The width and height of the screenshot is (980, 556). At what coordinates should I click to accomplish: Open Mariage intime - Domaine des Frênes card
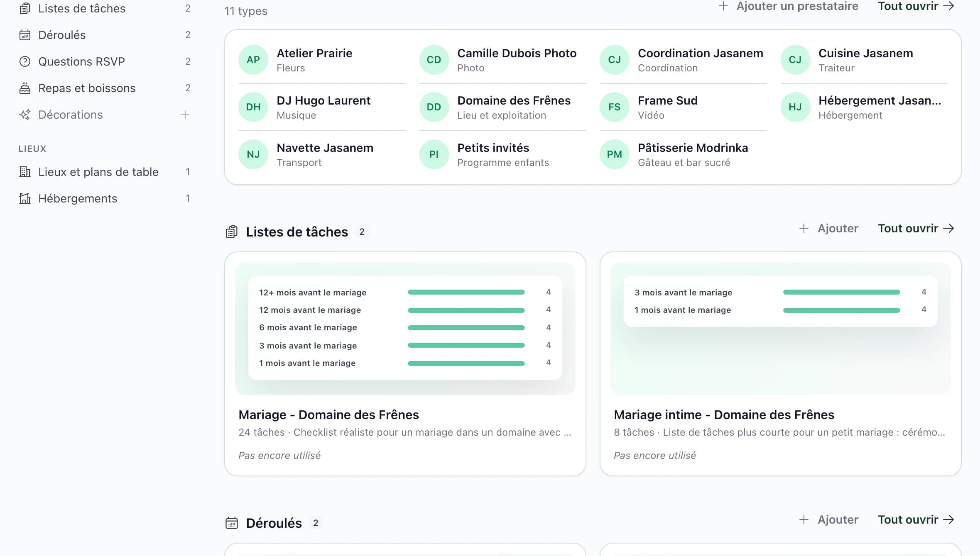(781, 364)
